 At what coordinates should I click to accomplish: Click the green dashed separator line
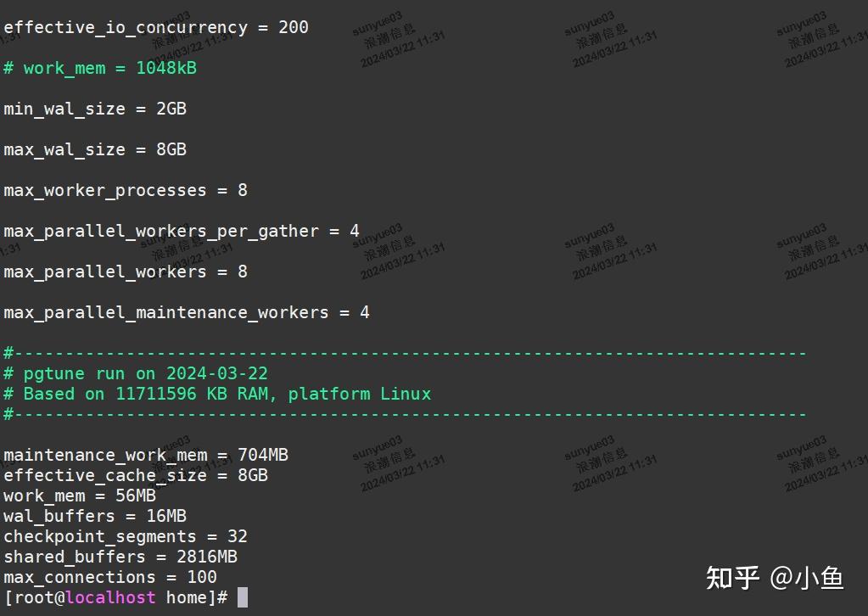point(403,352)
